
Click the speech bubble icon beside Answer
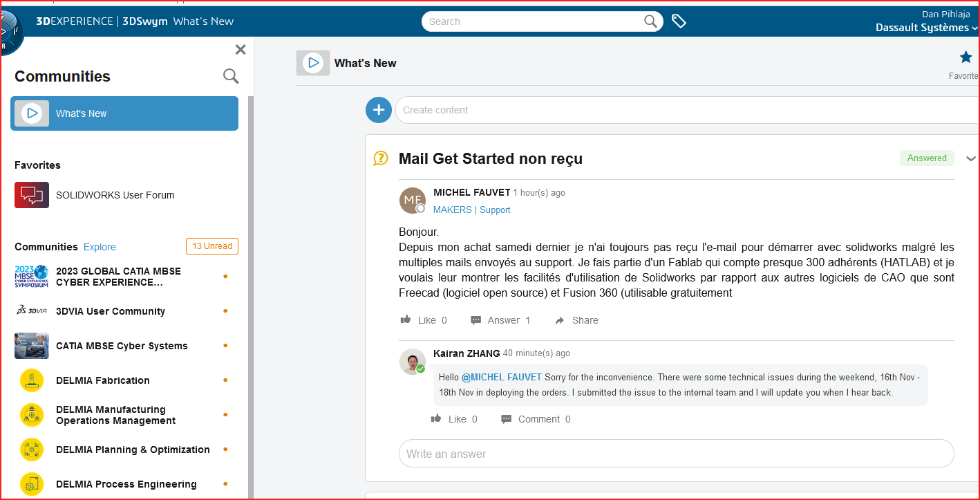[476, 320]
